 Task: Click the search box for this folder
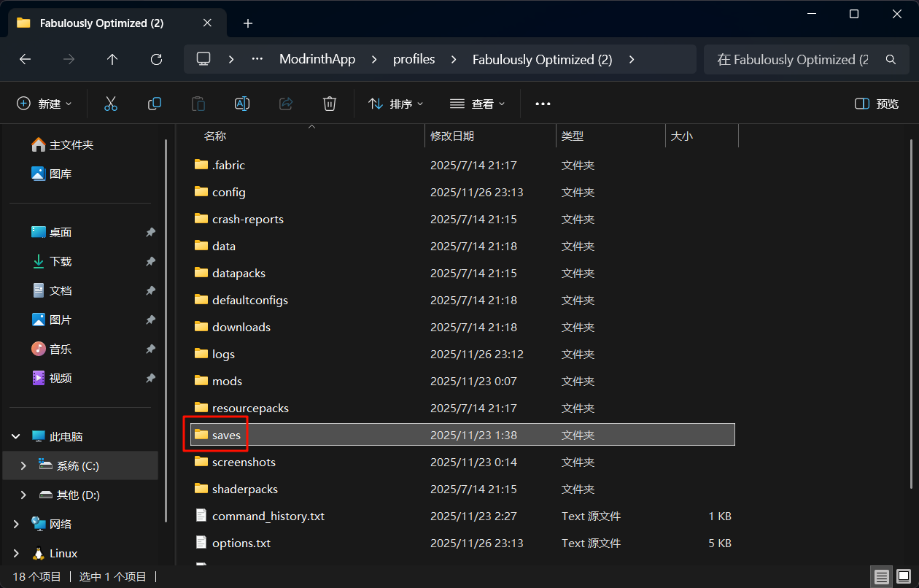point(795,60)
